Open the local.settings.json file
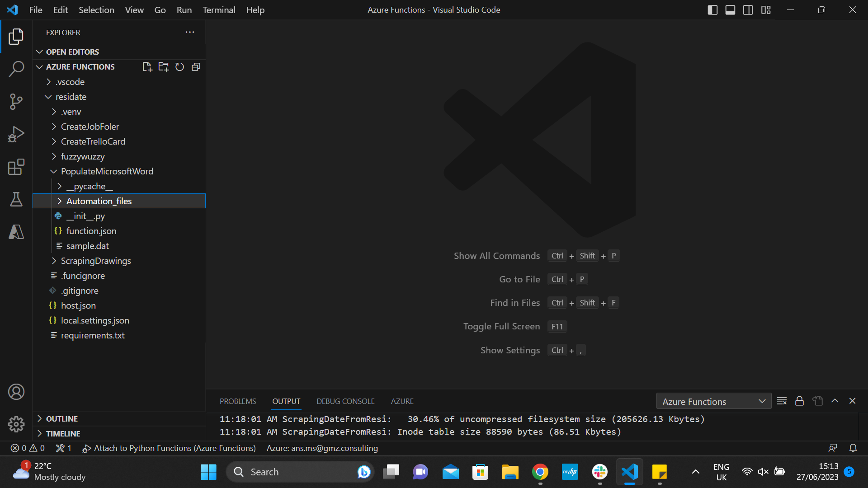This screenshot has width=868, height=488. tap(119, 320)
